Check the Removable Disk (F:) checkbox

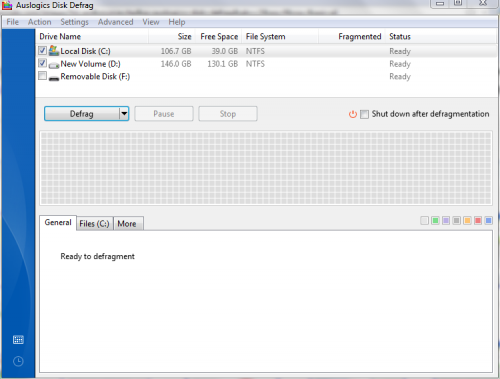pyautogui.click(x=42, y=76)
